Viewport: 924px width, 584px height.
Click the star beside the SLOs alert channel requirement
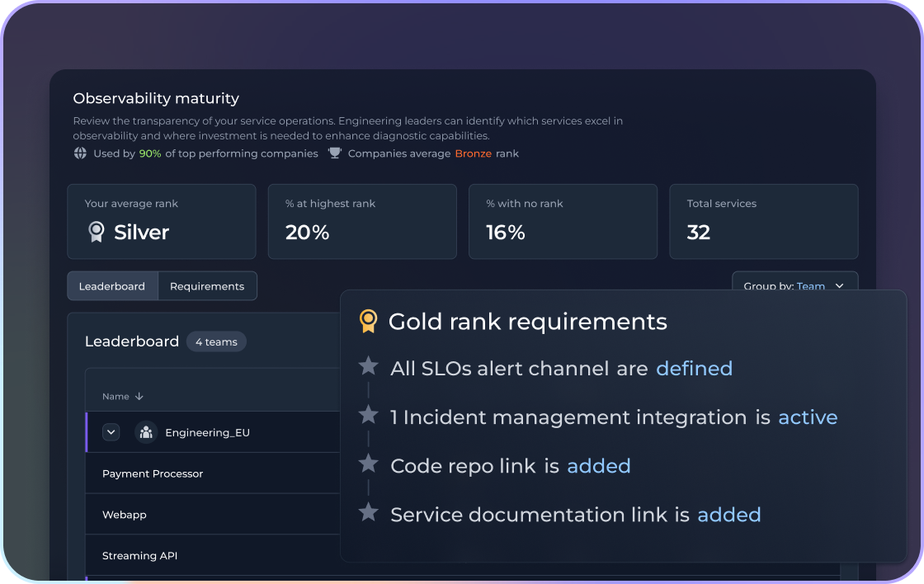[x=369, y=367]
